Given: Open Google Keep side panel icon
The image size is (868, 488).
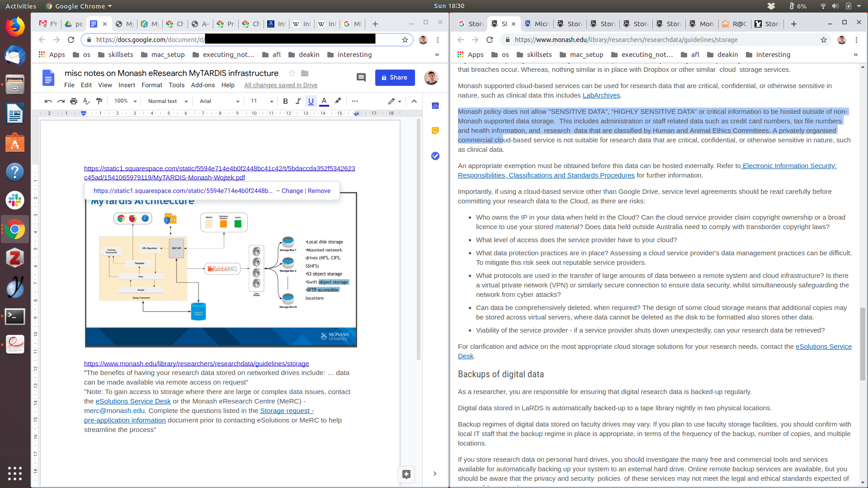Looking at the screenshot, I should point(435,131).
